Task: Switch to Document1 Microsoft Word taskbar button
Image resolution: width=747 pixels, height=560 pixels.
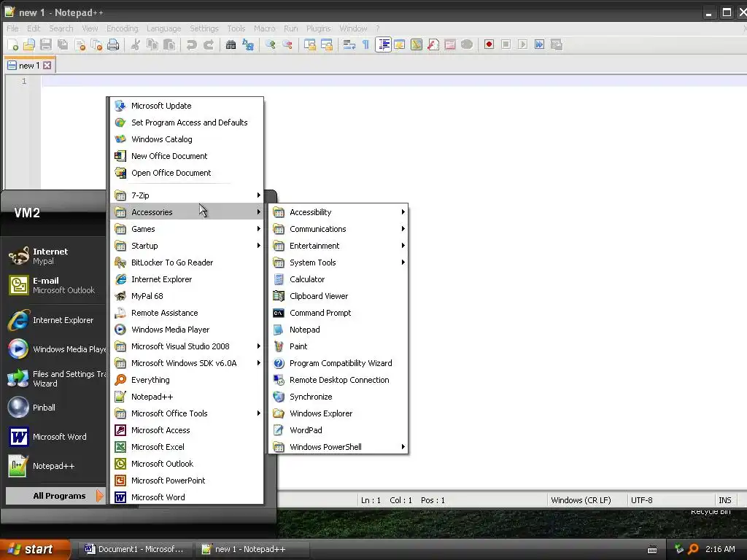Action: (x=136, y=549)
